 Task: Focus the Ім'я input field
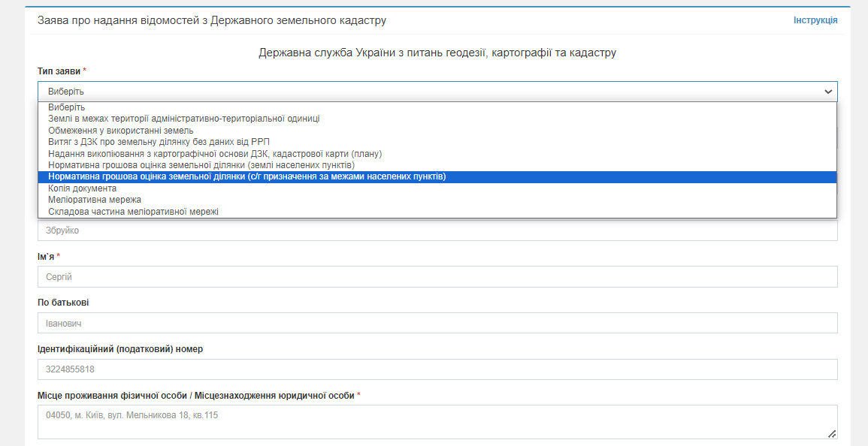coord(437,277)
